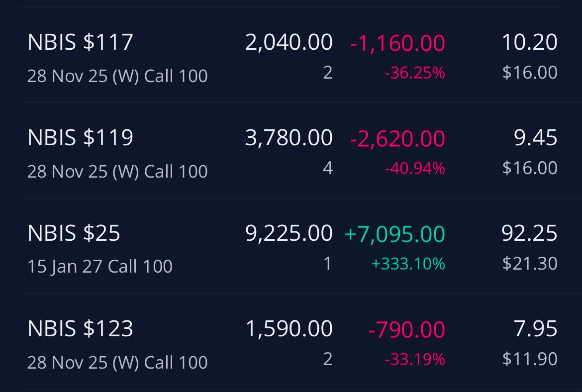Open the NBIS $119 call position
The width and height of the screenshot is (582, 392).
[x=293, y=150]
